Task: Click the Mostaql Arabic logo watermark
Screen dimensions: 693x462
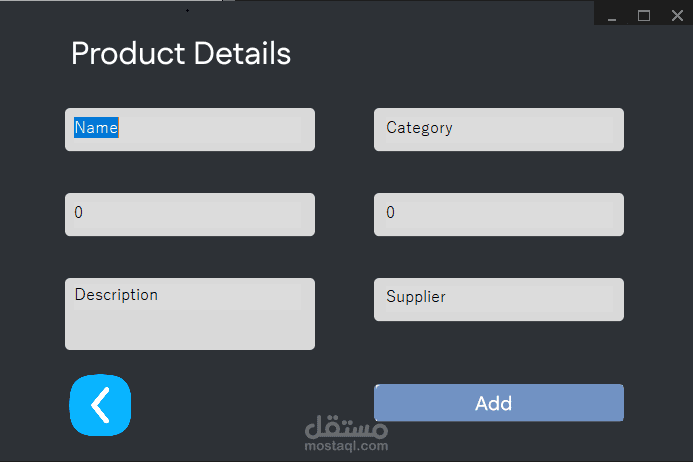Action: pos(345,428)
